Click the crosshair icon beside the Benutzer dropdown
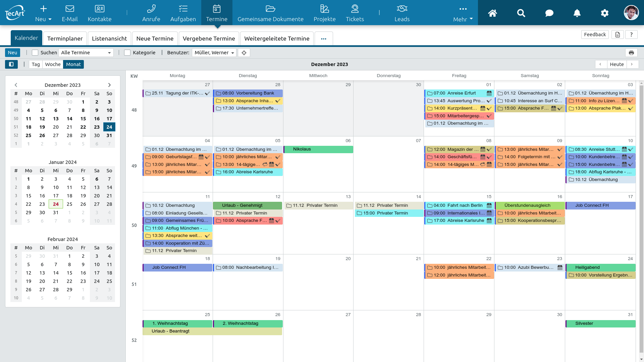Viewport: 644px width, 362px height. pos(244,53)
